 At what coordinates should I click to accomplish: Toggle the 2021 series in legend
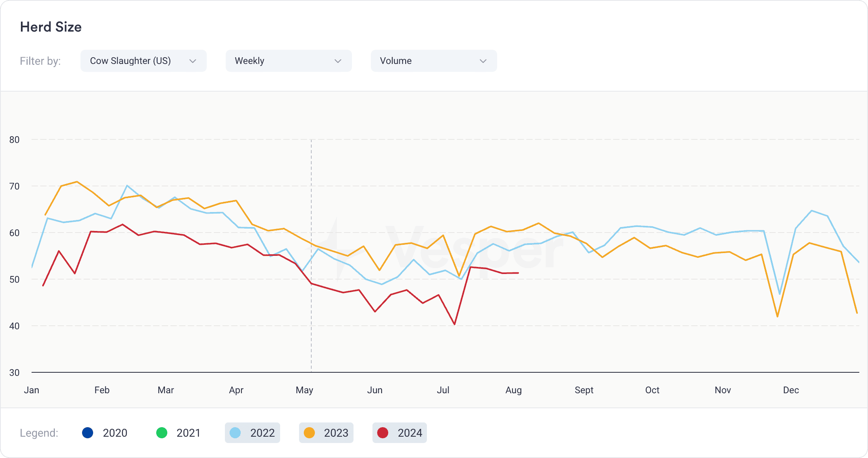[178, 433]
